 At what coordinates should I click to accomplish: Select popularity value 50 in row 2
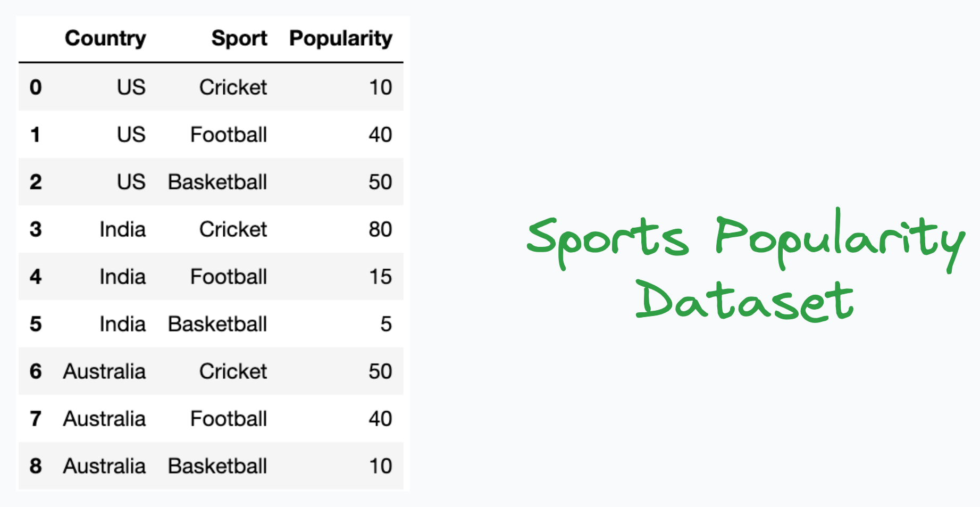380,182
